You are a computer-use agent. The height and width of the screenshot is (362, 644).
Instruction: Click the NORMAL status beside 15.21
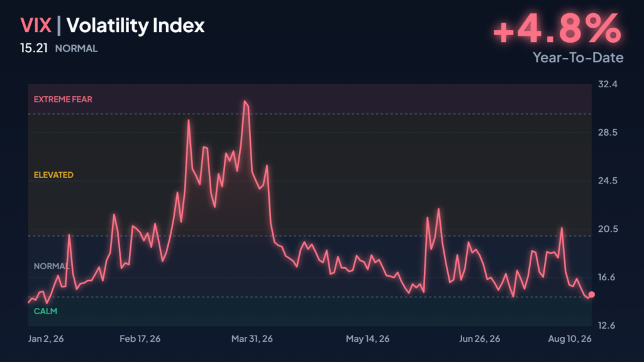tap(76, 48)
